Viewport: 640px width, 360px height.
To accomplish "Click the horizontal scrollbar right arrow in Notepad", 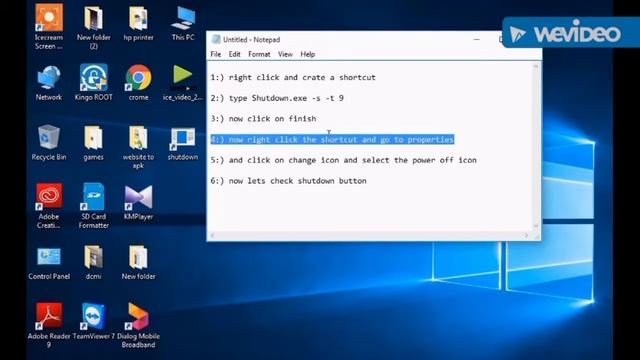I will [527, 236].
